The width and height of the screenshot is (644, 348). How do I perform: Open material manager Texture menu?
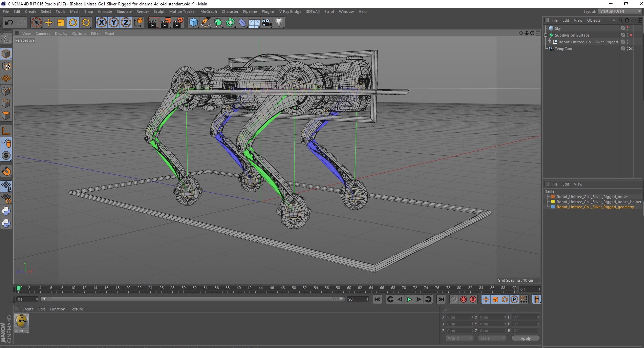click(x=76, y=309)
